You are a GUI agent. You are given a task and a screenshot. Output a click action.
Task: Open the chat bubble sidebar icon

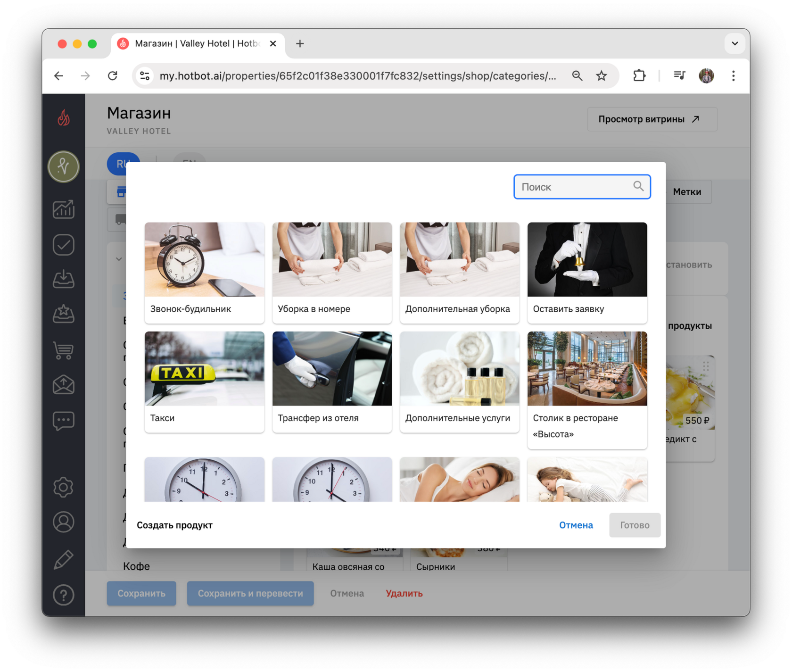(x=64, y=421)
